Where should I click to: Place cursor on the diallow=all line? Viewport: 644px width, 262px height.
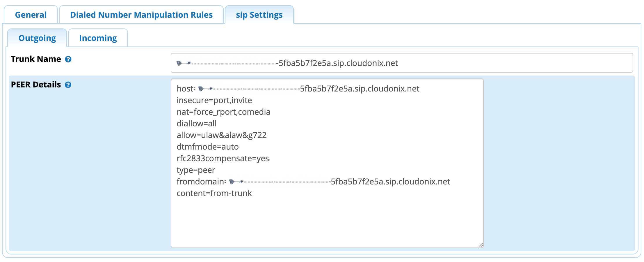tap(197, 123)
